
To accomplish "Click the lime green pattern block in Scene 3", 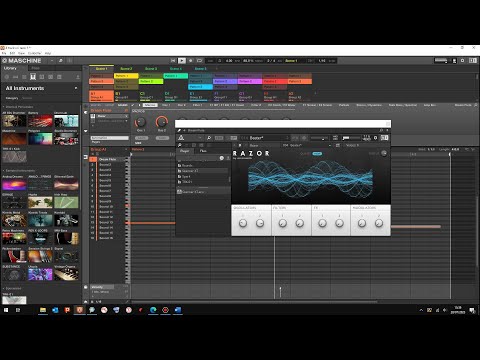I will tap(151, 81).
